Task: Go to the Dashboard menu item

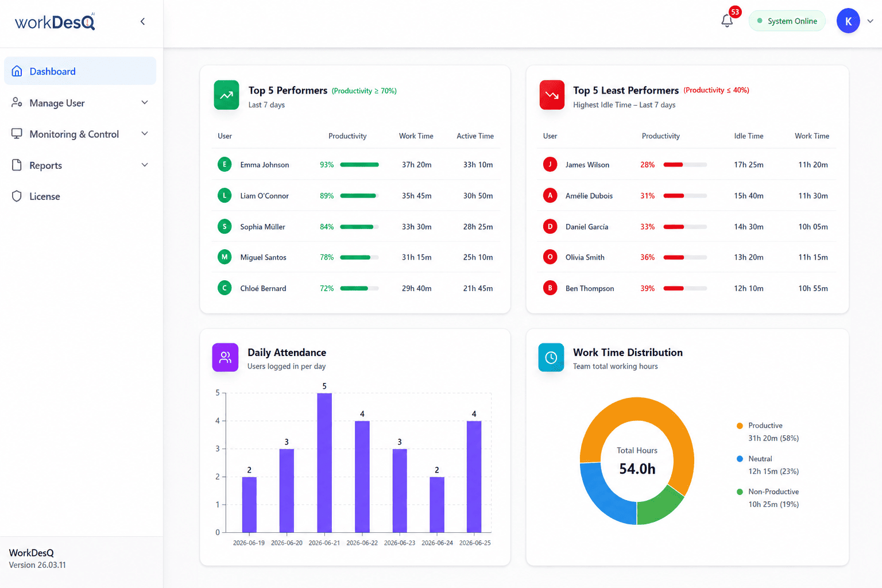Action: click(80, 71)
